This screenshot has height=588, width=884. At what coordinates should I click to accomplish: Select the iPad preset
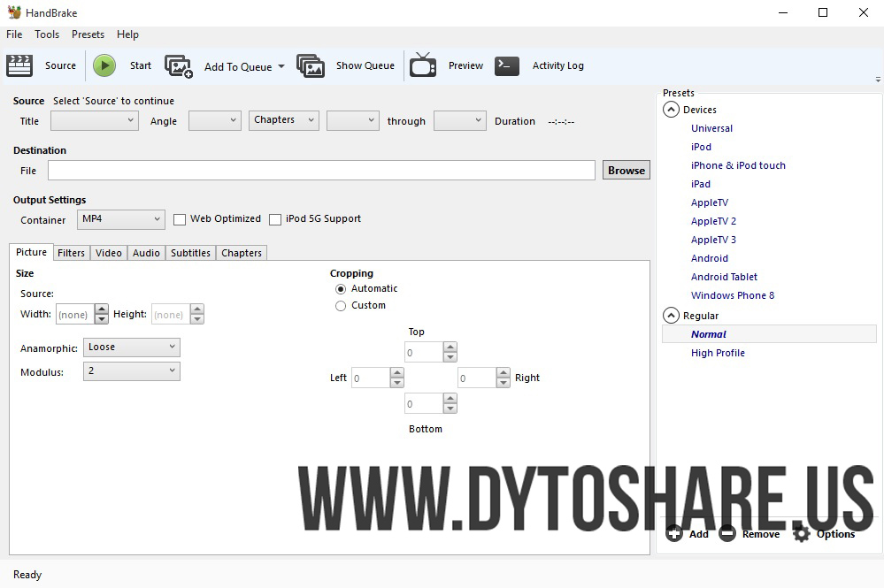click(x=700, y=184)
